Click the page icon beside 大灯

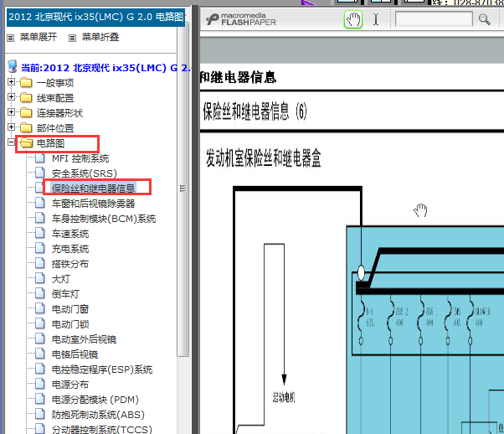pos(40,279)
